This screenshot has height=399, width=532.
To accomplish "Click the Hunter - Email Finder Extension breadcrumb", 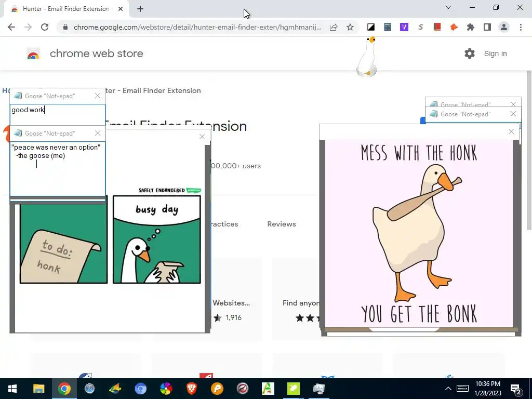I will coord(153,90).
